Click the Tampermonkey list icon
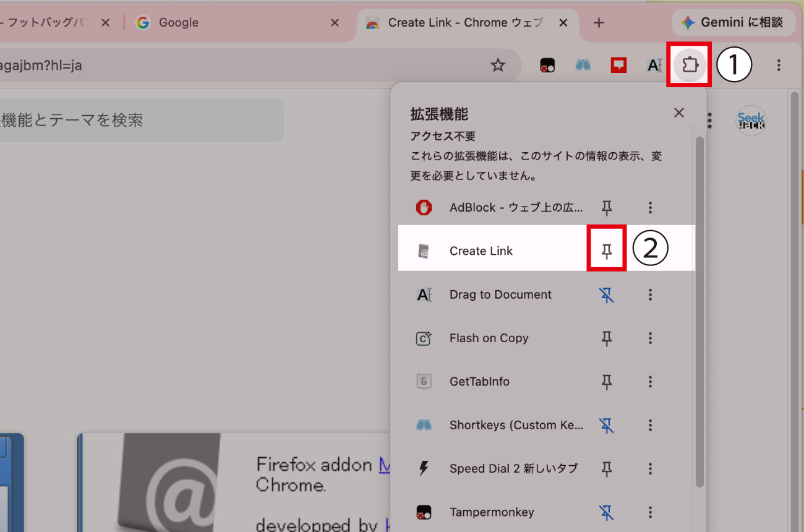 click(424, 512)
